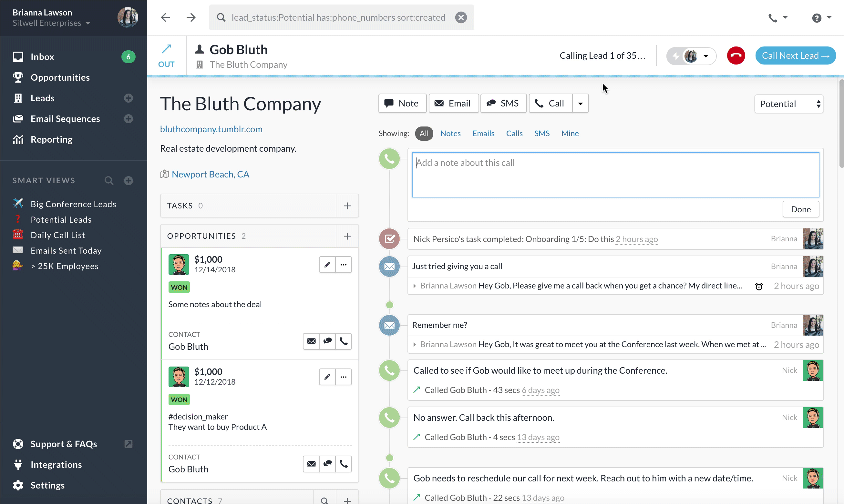
Task: Expand the Remember me? email thread
Action: [415, 345]
